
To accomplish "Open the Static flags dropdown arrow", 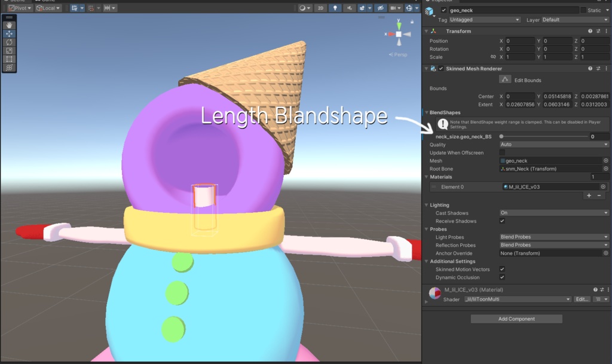I will pos(606,10).
